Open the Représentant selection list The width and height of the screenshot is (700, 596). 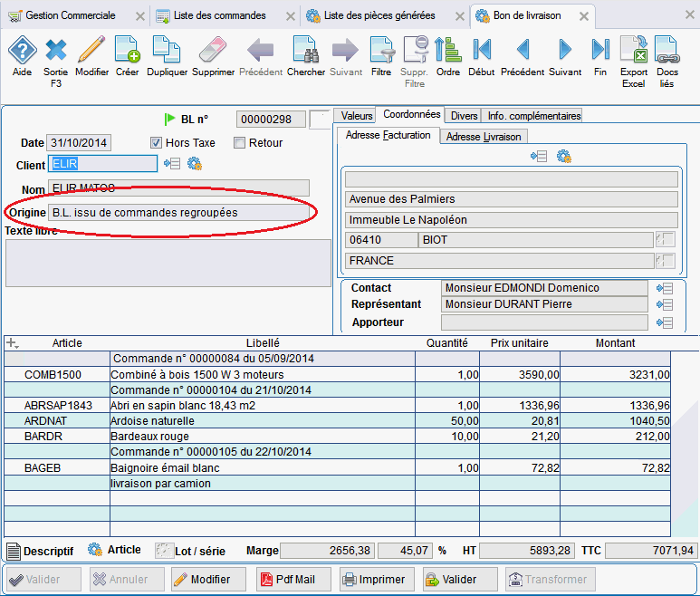click(666, 305)
